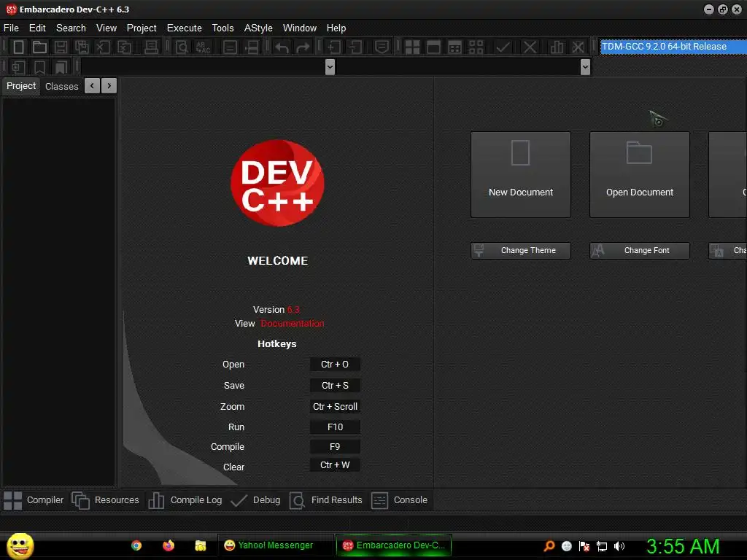Click the Rebuild All toolbar icon
Viewport: 747px width, 560px height.
point(476,47)
